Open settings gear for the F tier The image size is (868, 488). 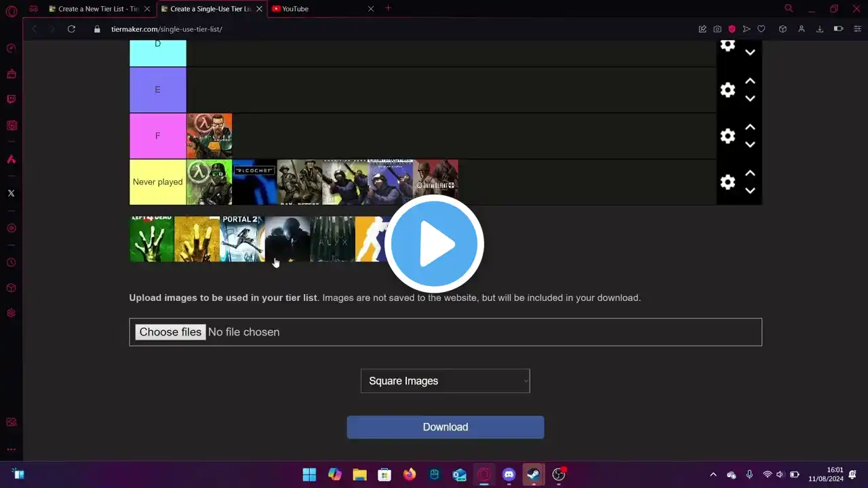pos(728,136)
